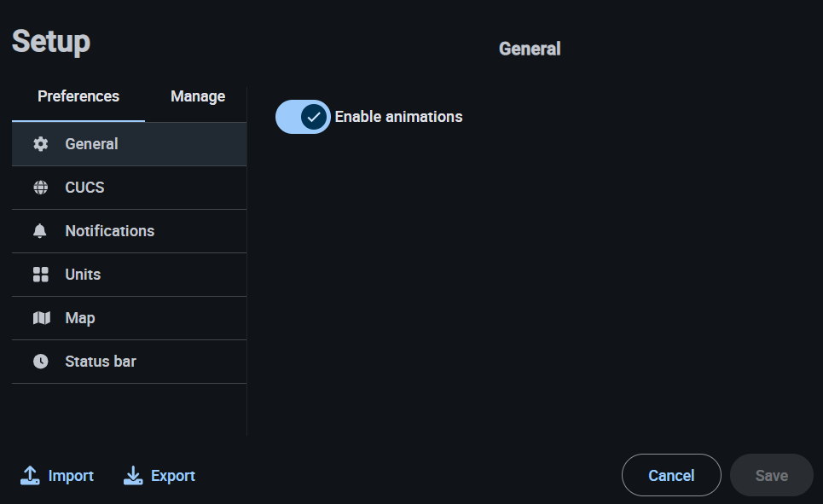Image resolution: width=823 pixels, height=504 pixels.
Task: Show the Map preferences
Action: click(80, 318)
